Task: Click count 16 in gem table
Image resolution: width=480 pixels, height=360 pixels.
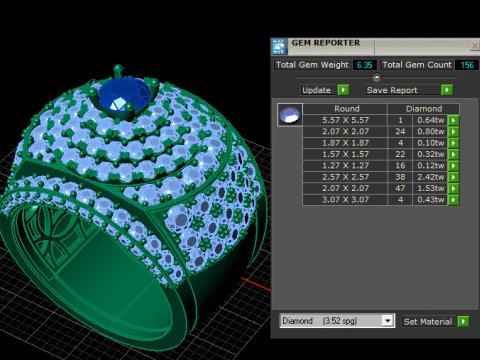Action: click(x=400, y=166)
